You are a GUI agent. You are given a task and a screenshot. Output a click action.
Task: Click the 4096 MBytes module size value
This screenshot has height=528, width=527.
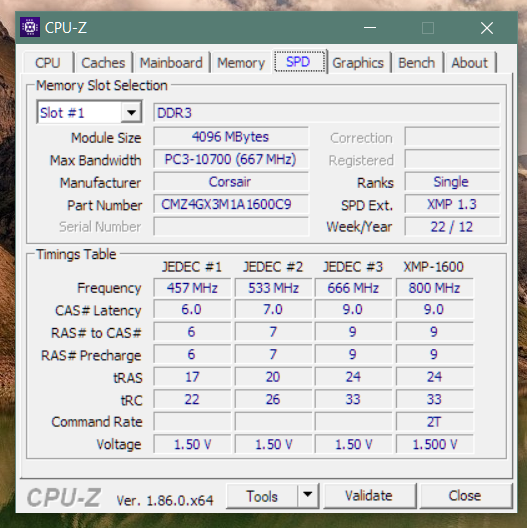pos(231,137)
